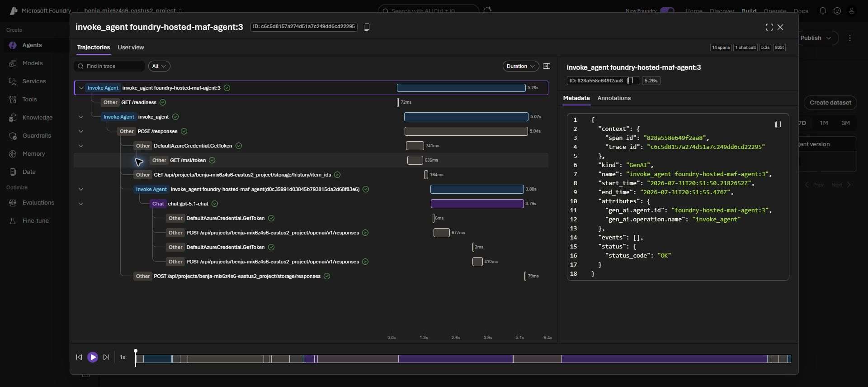The image size is (868, 387).
Task: Collapse the DefaultAzureCredential.GetToken 741ms span
Action: click(x=81, y=146)
